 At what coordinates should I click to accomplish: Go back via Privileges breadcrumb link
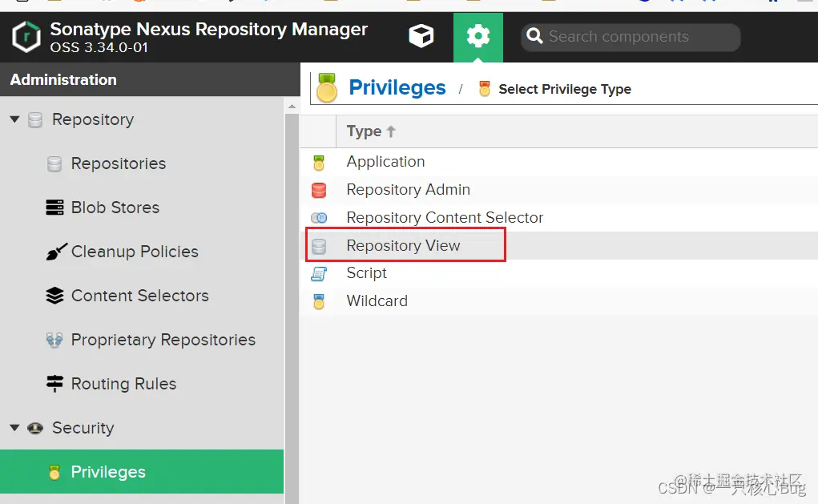pyautogui.click(x=397, y=87)
